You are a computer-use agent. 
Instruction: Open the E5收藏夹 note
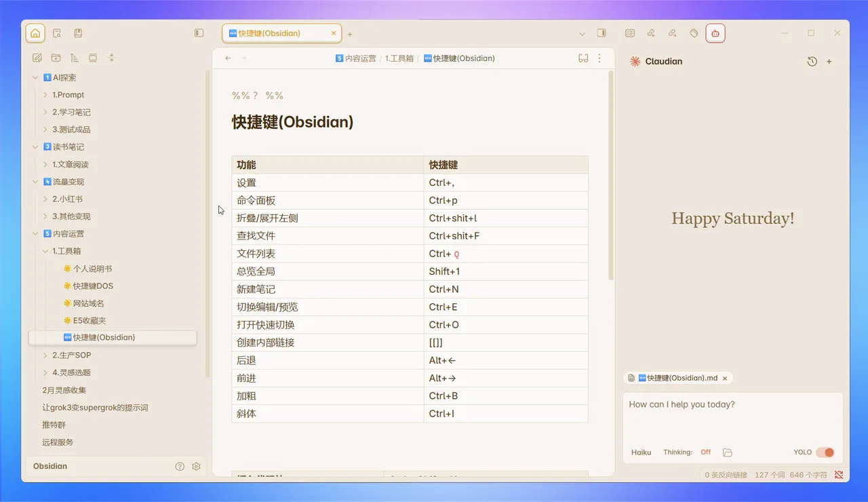pyautogui.click(x=90, y=321)
